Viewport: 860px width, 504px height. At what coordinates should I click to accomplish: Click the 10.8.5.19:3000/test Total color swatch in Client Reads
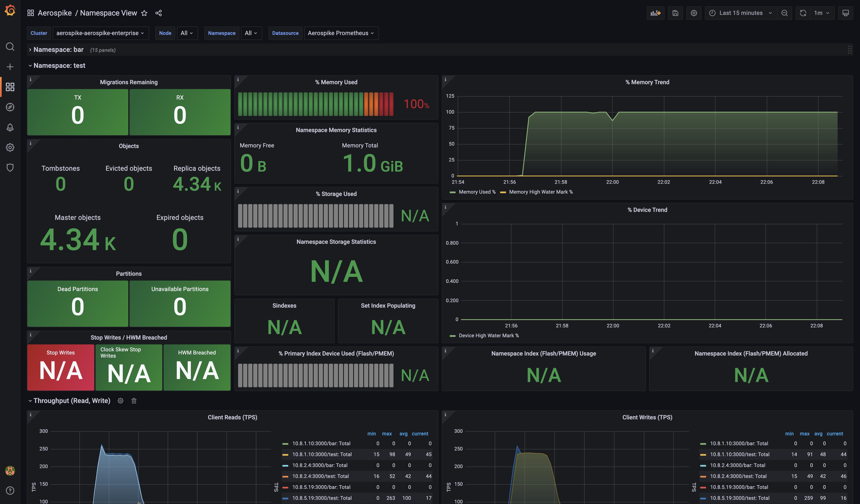[285, 498]
